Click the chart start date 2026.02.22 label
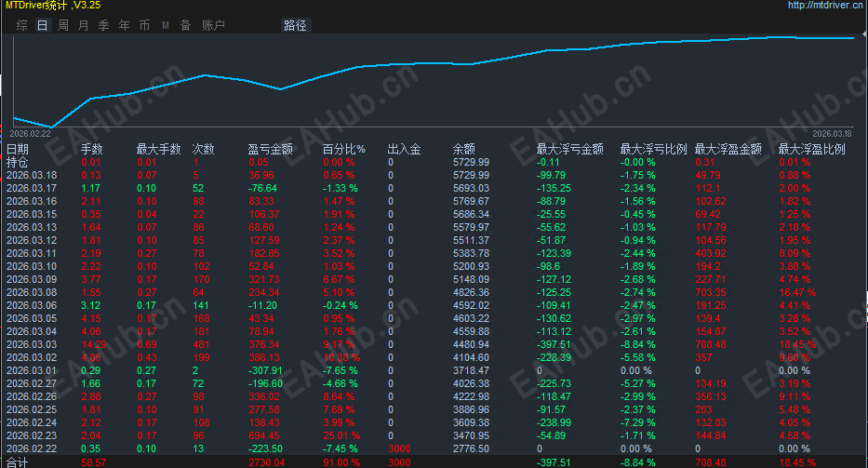868x468 pixels. coord(30,133)
